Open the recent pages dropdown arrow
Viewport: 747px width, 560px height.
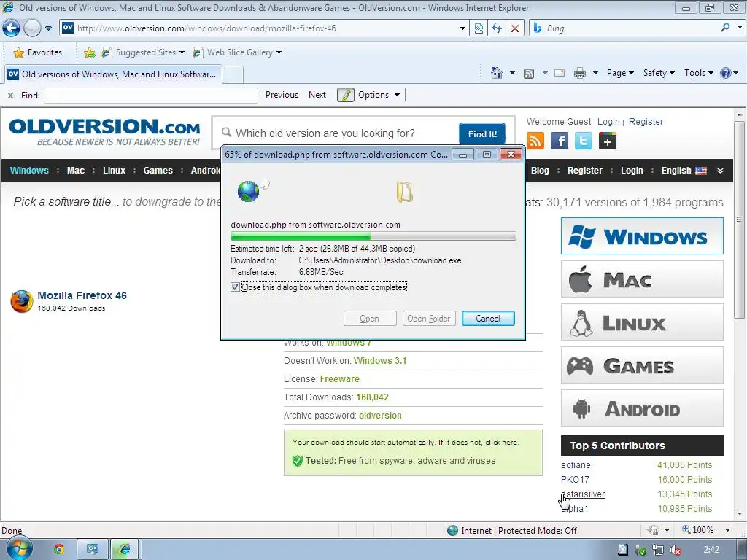(49, 28)
